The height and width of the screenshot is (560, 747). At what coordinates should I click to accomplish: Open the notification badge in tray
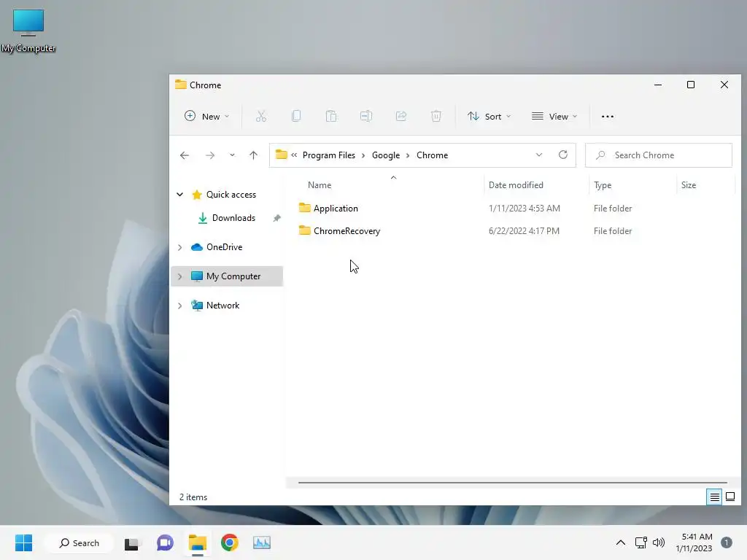point(727,542)
